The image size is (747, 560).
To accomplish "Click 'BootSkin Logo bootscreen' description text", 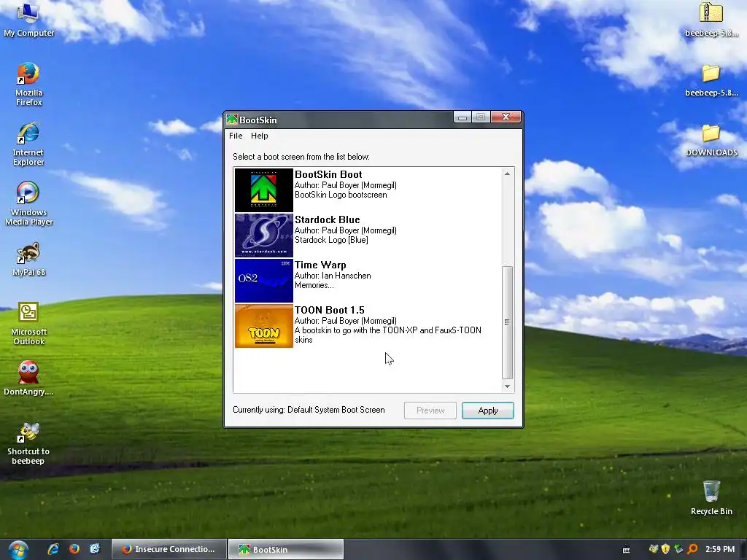I will 341,195.
